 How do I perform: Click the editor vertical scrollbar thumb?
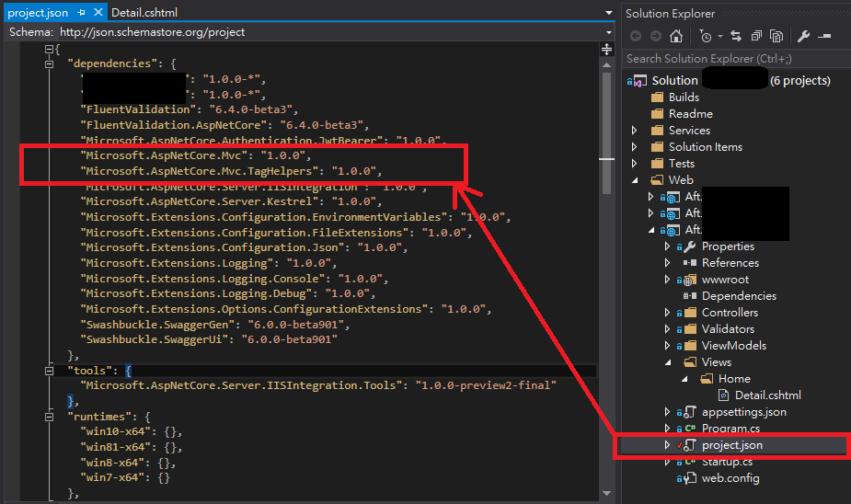607,133
